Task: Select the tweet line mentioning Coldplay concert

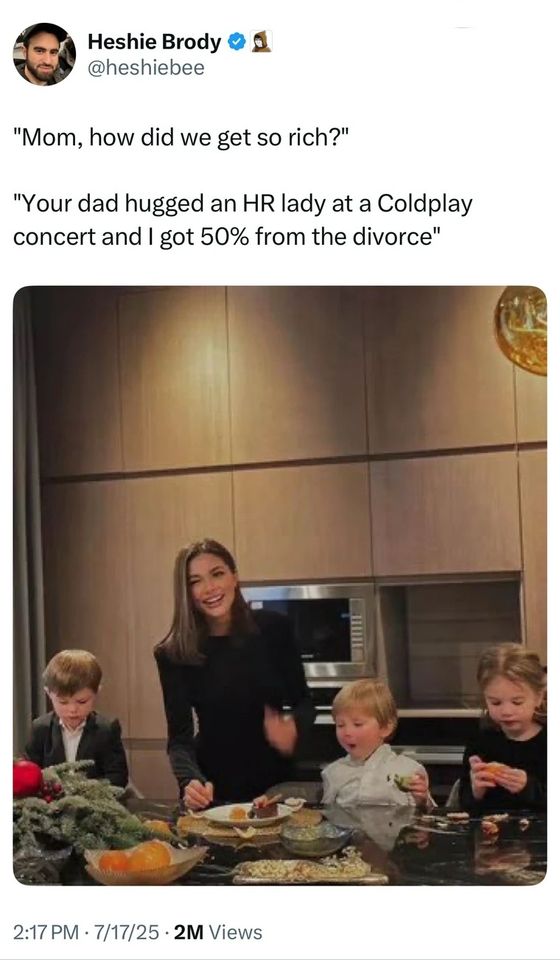Action: [x=242, y=204]
